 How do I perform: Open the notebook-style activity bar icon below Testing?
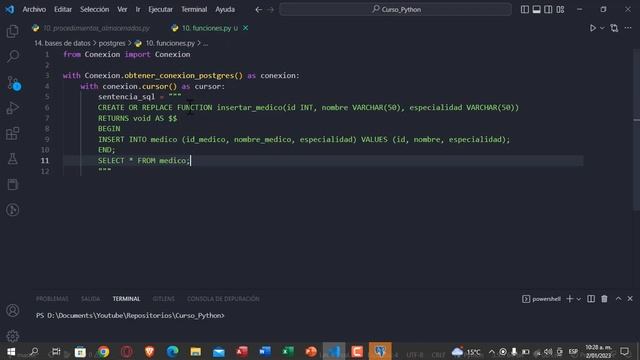pyautogui.click(x=13, y=184)
